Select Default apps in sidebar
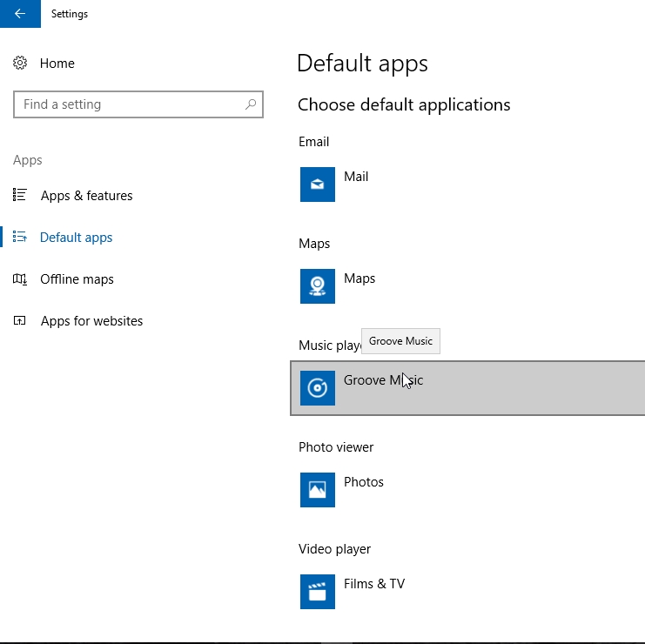Image resolution: width=645 pixels, height=644 pixels. pyautogui.click(x=76, y=238)
